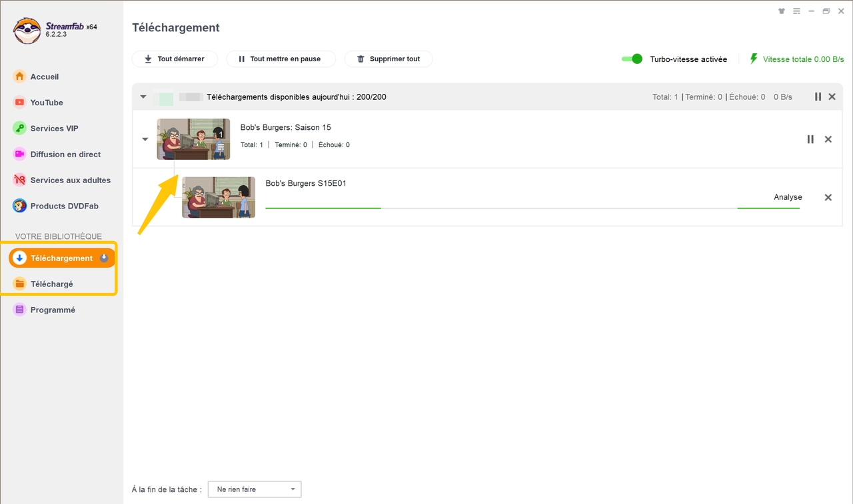Click Bob's Burgers: Saison 15 title
This screenshot has height=504, width=853.
point(286,127)
